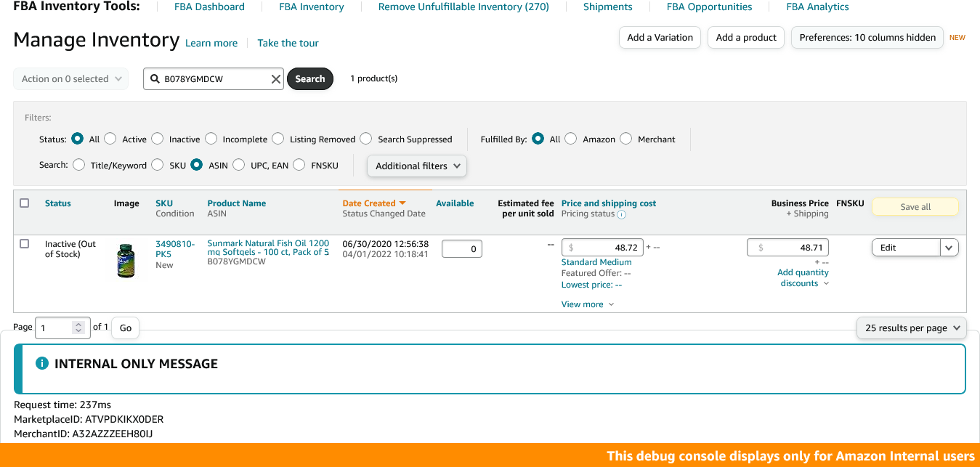The image size is (980, 467).
Task: Select the Active status filter
Action: click(110, 139)
